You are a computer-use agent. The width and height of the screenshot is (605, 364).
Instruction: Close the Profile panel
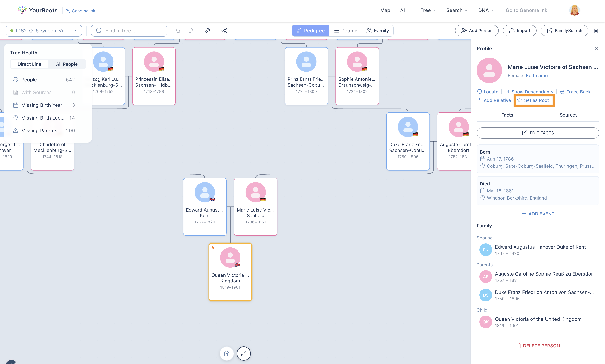[x=596, y=49]
